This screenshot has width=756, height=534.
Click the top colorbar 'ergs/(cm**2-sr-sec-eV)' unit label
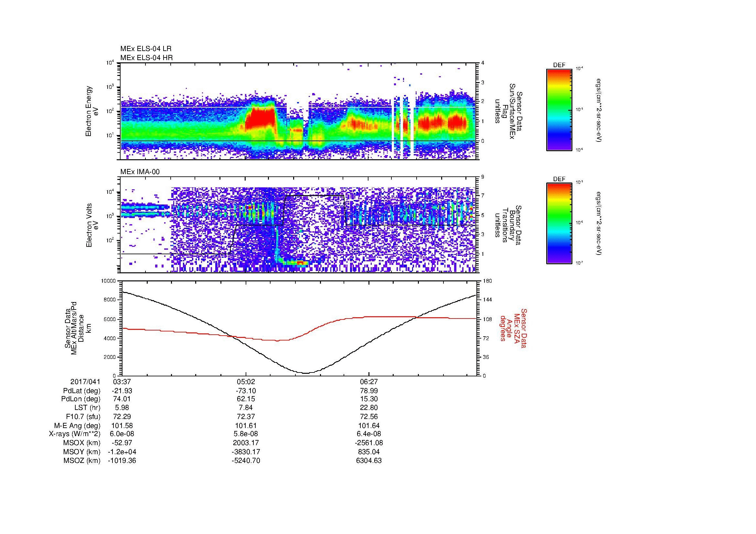(x=599, y=110)
